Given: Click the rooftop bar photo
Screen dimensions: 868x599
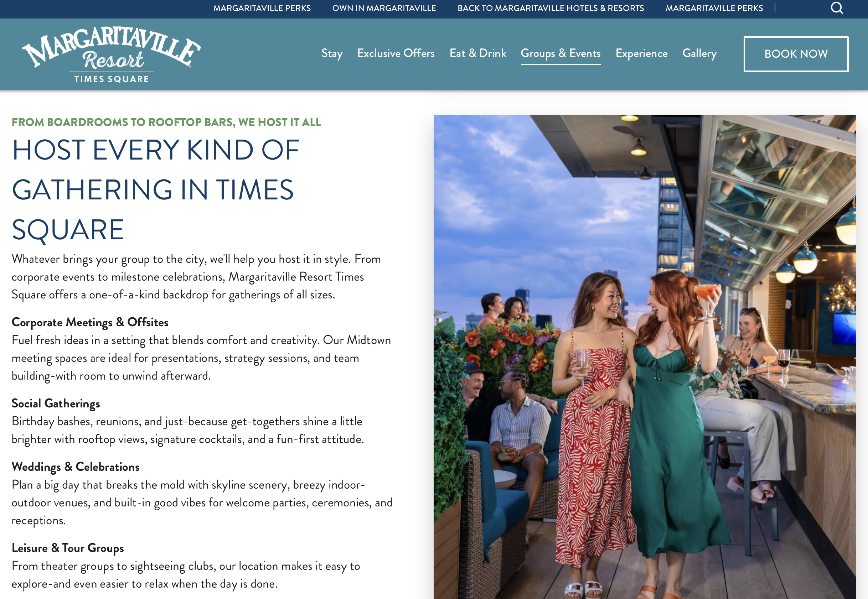Looking at the screenshot, I should point(645,356).
